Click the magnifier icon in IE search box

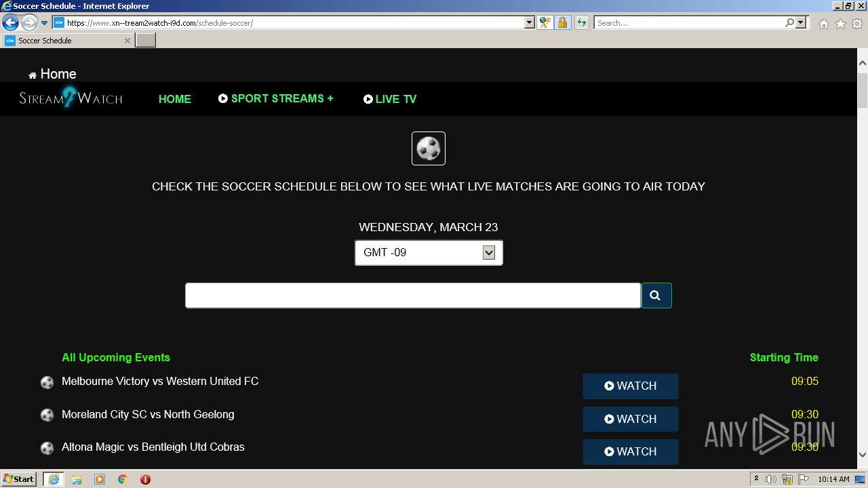(789, 23)
